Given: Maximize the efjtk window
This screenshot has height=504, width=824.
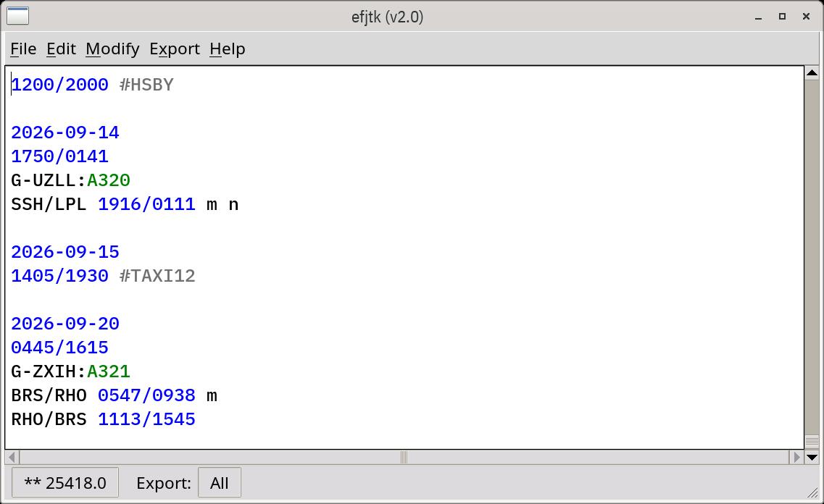Looking at the screenshot, I should 782,17.
